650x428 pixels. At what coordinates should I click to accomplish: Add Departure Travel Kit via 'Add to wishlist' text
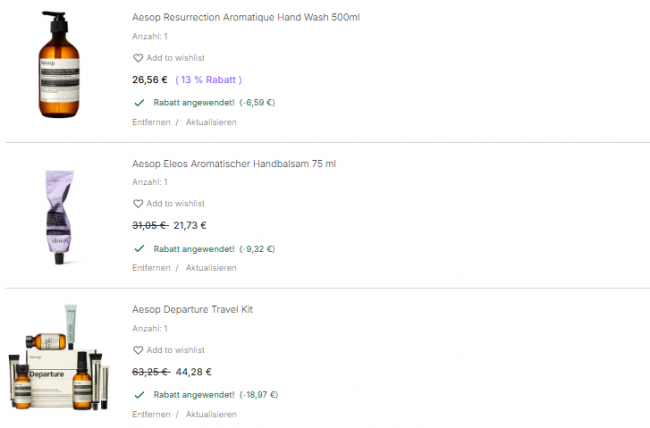coord(175,350)
